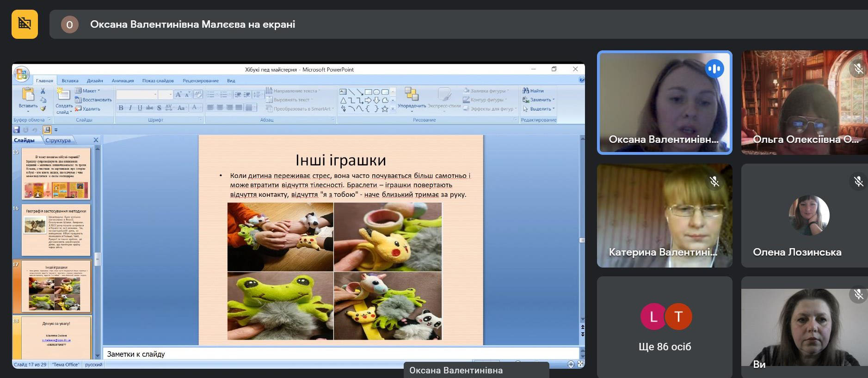Open the font size combo box
The height and width of the screenshot is (378, 868).
pos(165,94)
